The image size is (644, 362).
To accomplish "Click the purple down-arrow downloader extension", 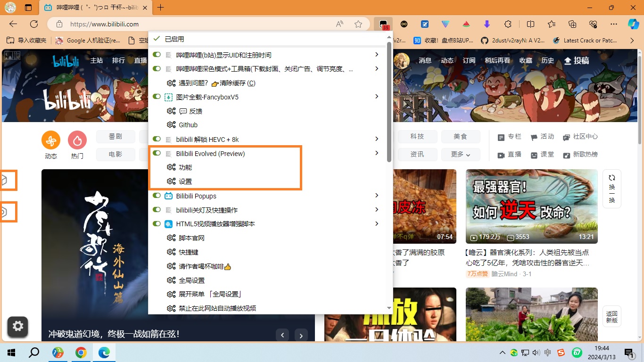I will point(487,24).
